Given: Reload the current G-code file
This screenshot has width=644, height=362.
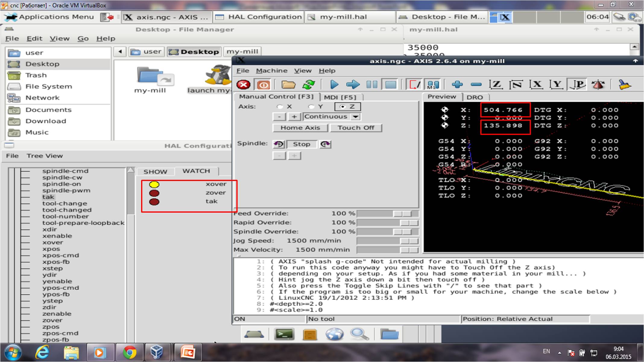Looking at the screenshot, I should coord(308,85).
